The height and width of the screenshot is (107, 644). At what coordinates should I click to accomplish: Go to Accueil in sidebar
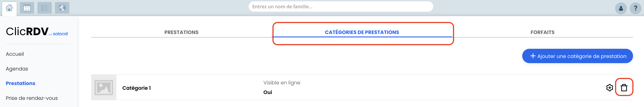(x=15, y=54)
